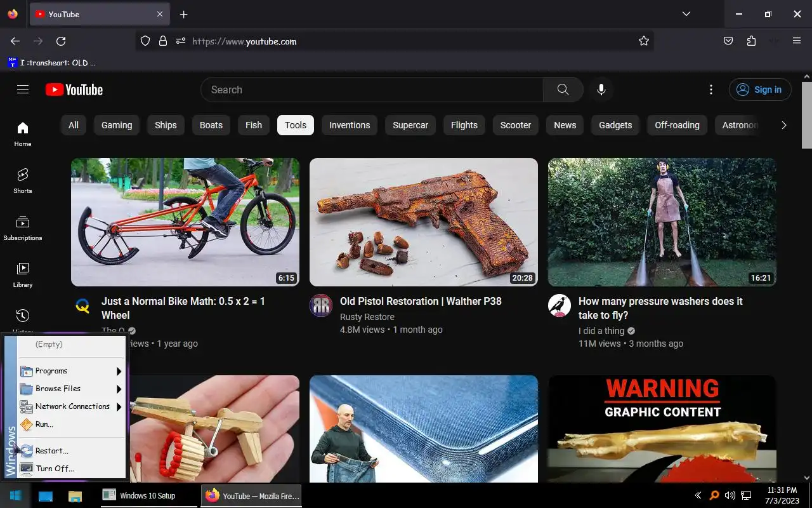Click the YouTube logo
812x508 pixels.
pos(74,90)
